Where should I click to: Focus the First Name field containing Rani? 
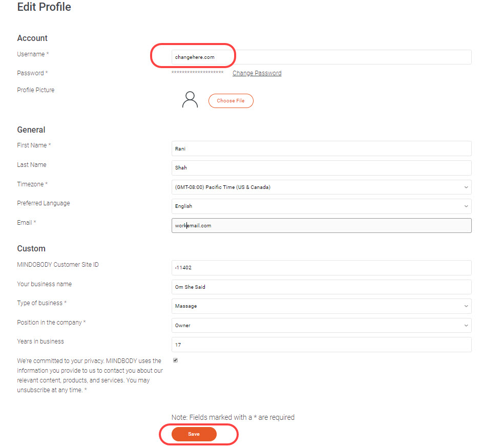[x=321, y=149]
